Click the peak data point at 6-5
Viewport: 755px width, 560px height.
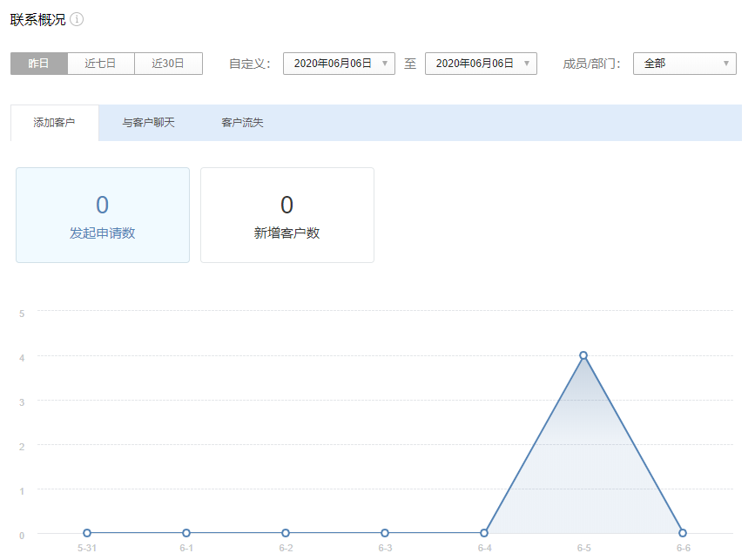click(x=583, y=355)
